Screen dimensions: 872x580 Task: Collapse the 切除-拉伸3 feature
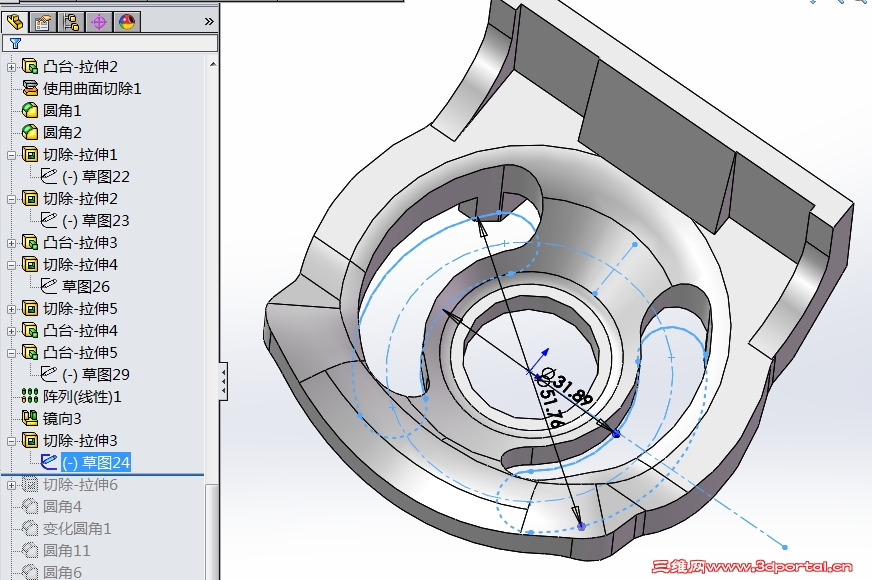tap(11, 441)
